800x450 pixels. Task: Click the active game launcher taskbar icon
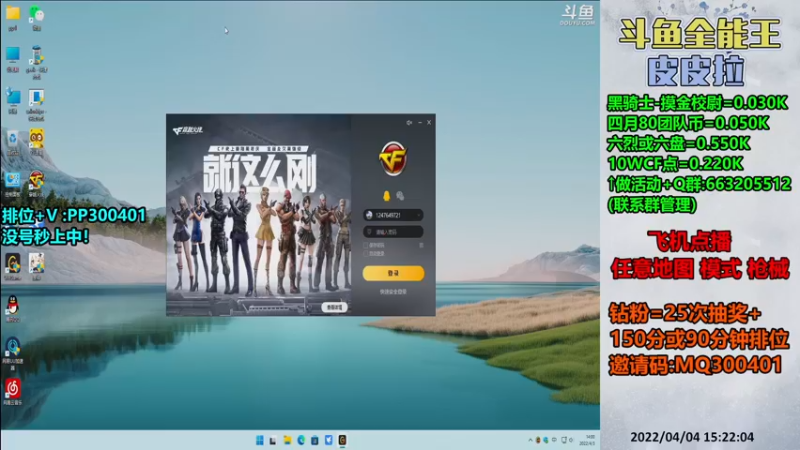[x=342, y=440]
